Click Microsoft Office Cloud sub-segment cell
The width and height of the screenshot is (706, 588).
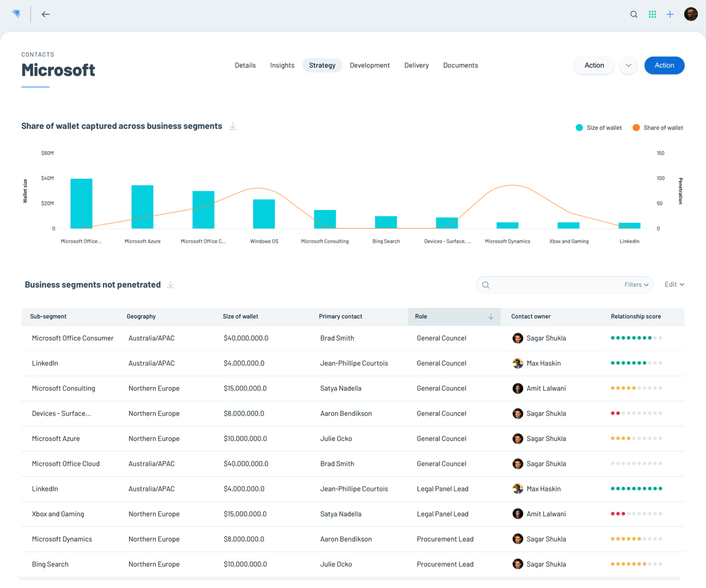point(66,464)
